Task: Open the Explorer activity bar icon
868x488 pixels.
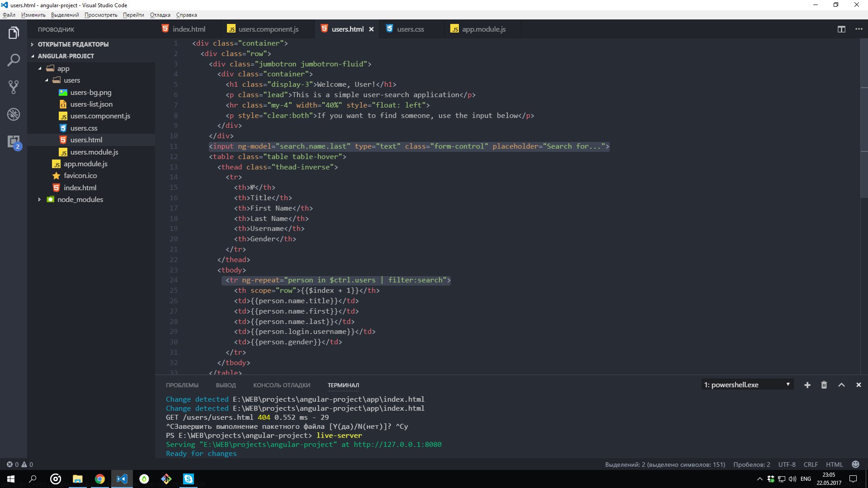Action: click(14, 33)
